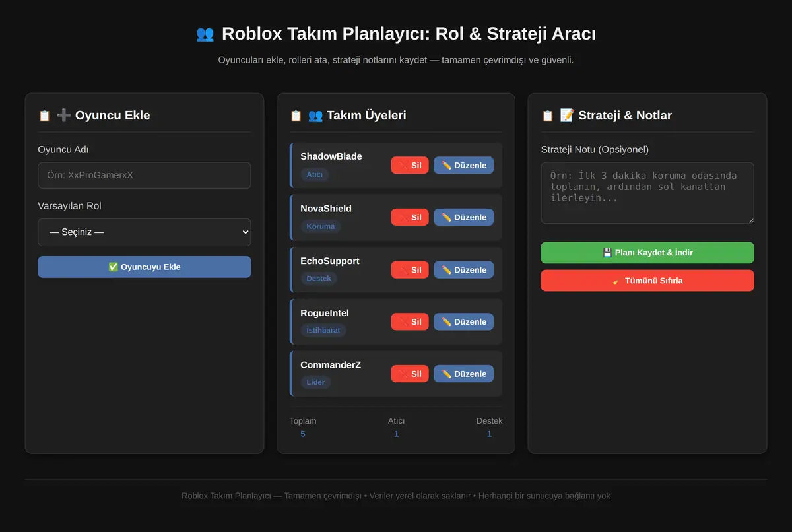Click the people icon in the page title
The height and width of the screenshot is (532, 792).
point(205,34)
